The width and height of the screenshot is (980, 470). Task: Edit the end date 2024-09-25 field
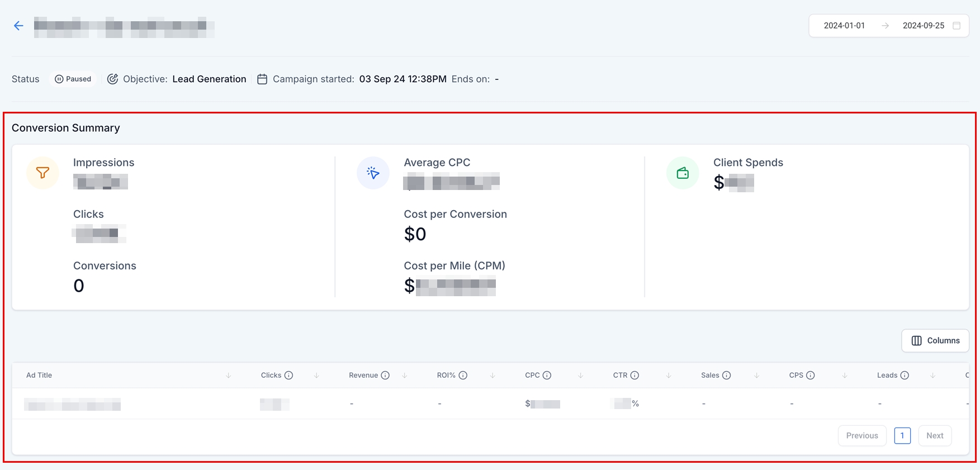click(x=923, y=26)
